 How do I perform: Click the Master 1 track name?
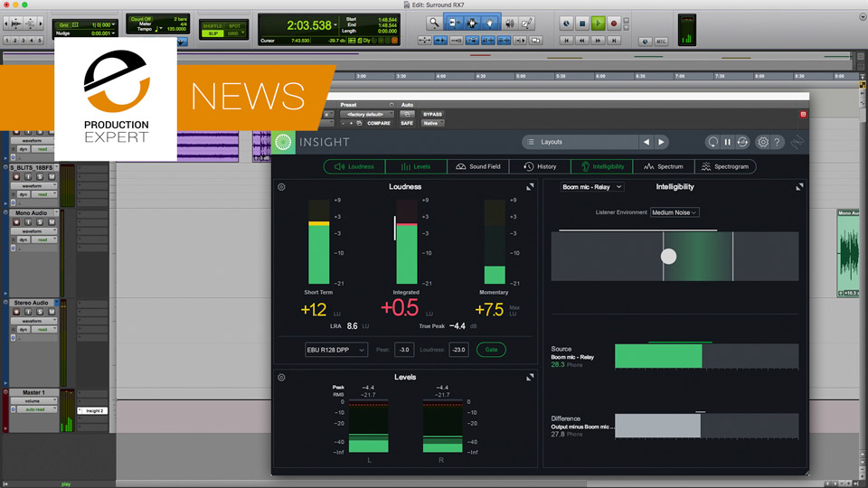click(x=34, y=392)
